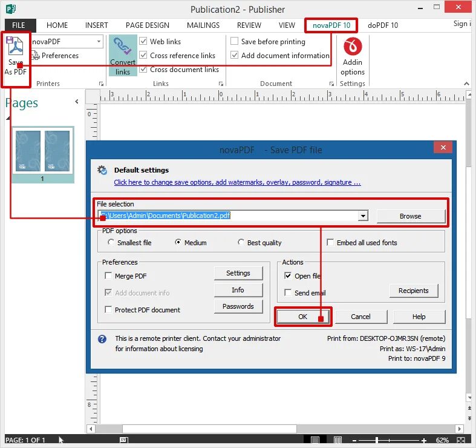Toggle the Cross document links checkbox
The width and height of the screenshot is (476, 448).
click(x=143, y=69)
